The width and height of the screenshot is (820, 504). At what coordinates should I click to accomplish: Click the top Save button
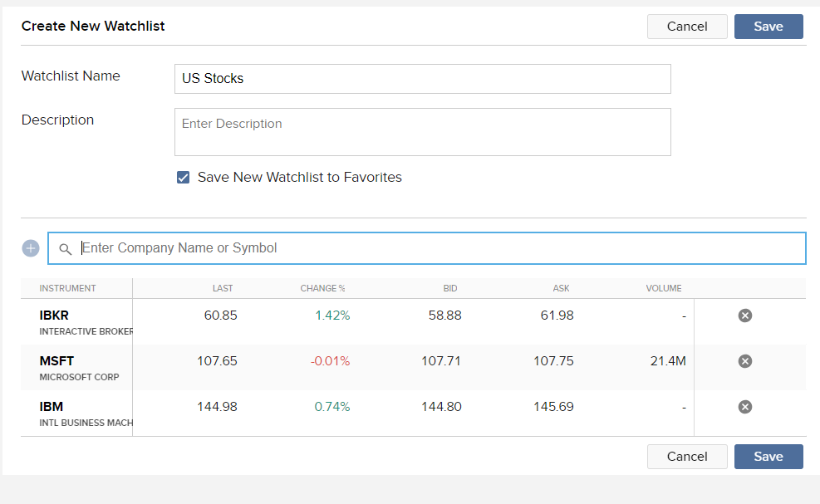768,27
